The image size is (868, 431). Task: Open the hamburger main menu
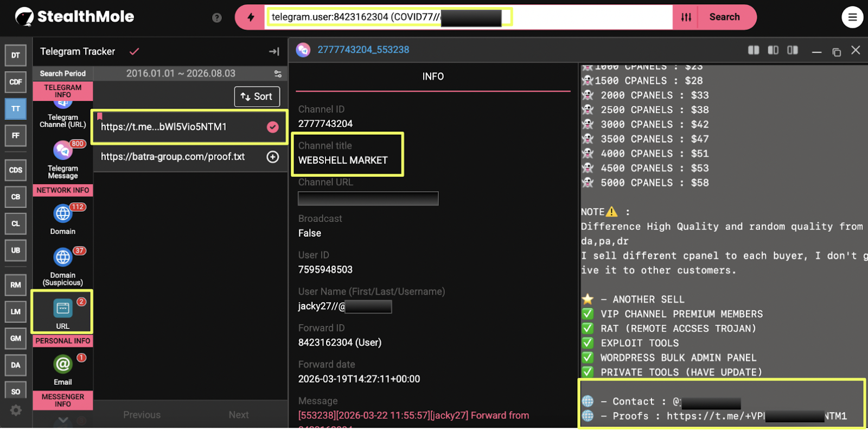852,17
